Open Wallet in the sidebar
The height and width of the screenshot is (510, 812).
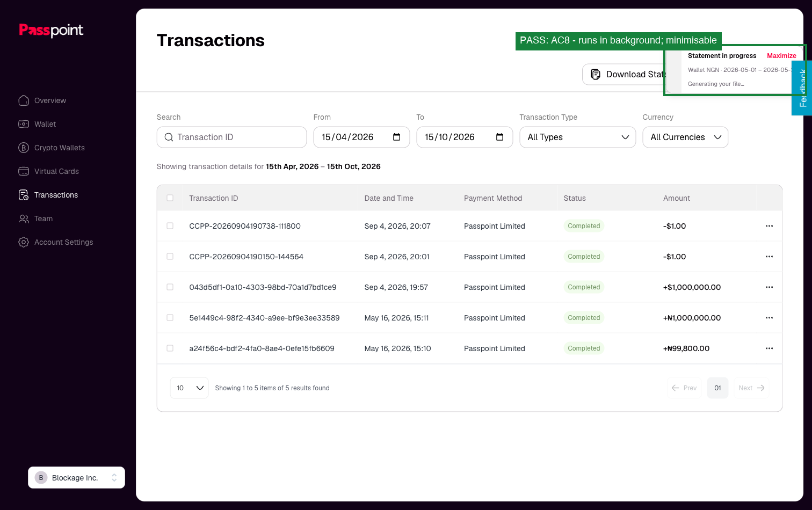tap(37, 124)
